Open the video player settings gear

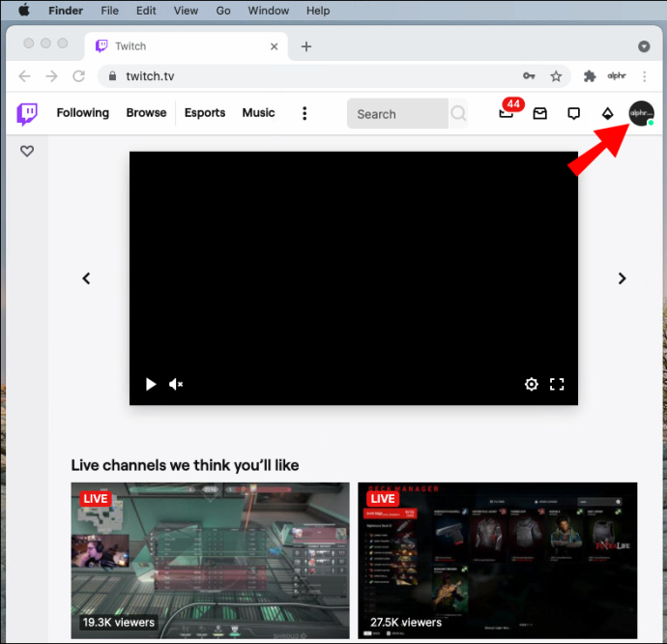coord(531,384)
